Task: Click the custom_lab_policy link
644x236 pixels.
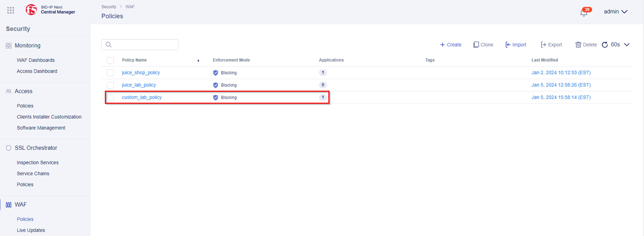Action: click(x=142, y=97)
